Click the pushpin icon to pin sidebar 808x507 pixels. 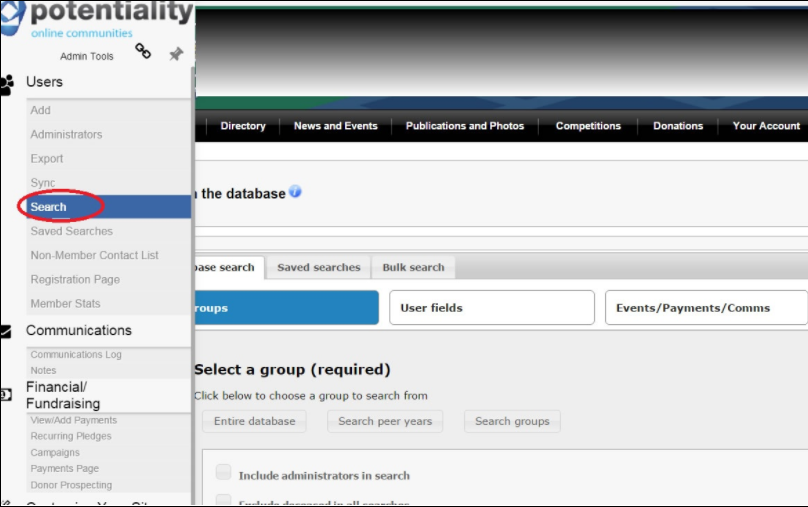tap(176, 54)
